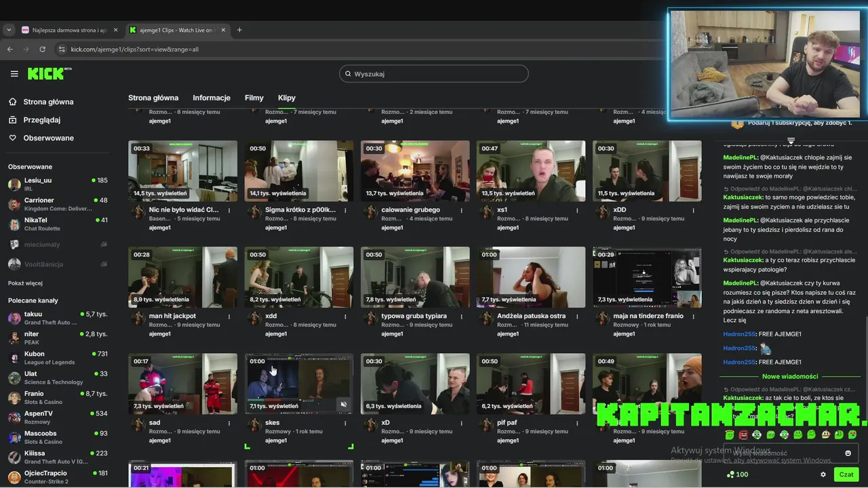Expand the browser tab search dropdown arrow
868x488 pixels.
point(8,30)
